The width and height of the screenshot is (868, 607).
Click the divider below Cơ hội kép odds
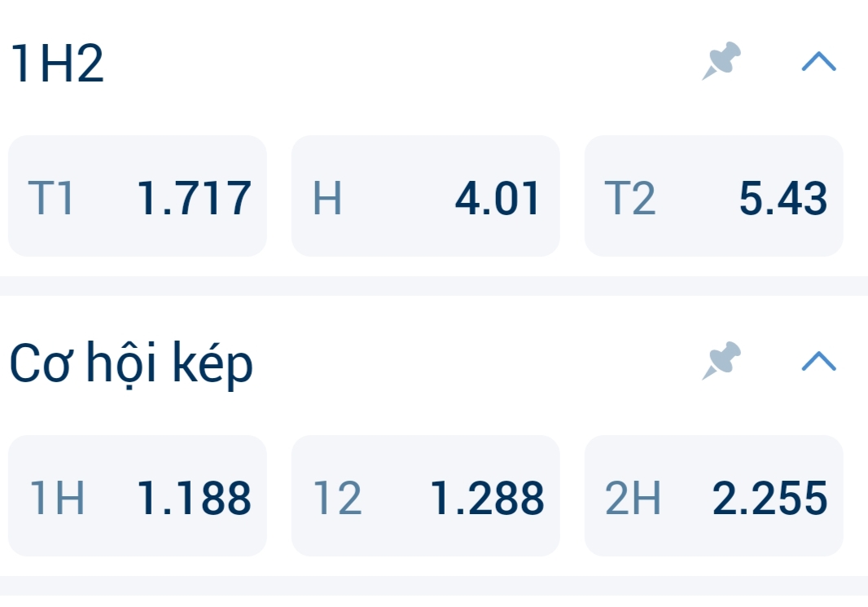tap(434, 586)
